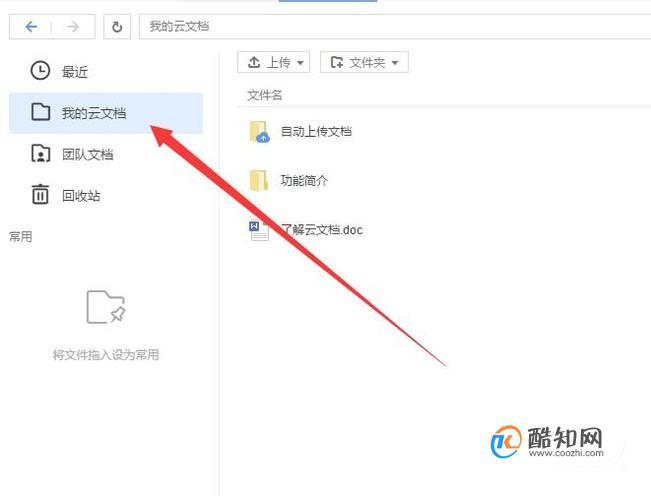Go forward with the right arrow
The width and height of the screenshot is (651, 496).
tap(73, 27)
